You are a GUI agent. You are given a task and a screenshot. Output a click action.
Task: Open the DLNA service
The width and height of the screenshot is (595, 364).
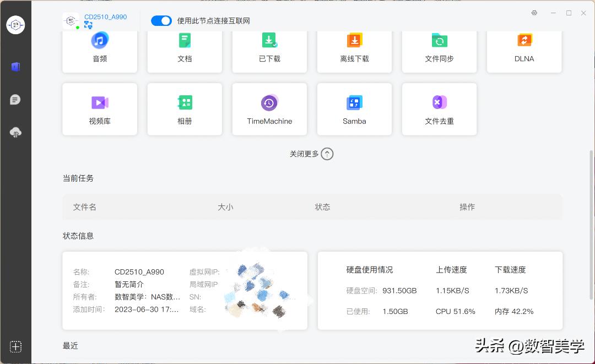524,48
